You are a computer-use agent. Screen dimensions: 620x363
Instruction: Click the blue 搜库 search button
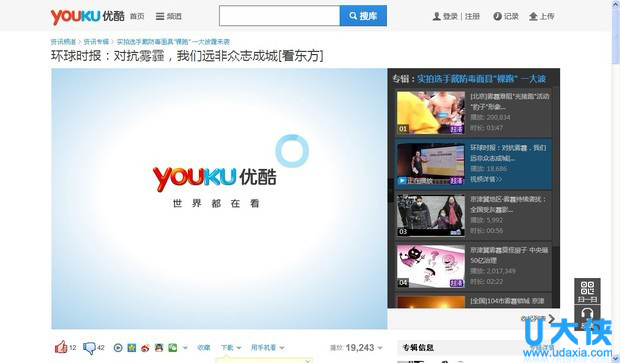point(363,16)
